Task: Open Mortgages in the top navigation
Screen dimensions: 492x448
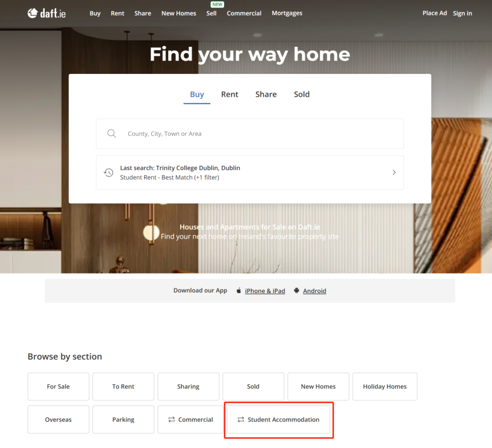Action: pos(287,13)
